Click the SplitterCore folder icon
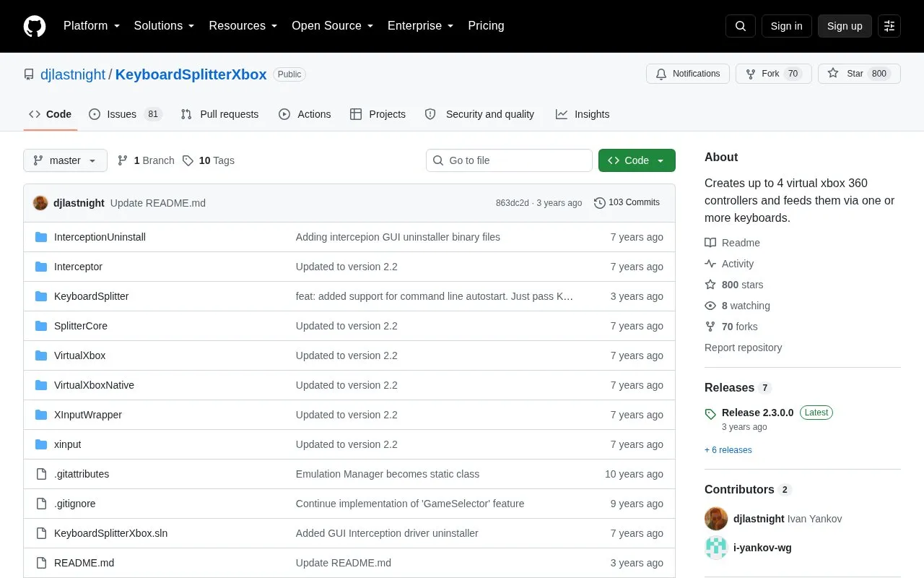The height and width of the screenshot is (578, 924). (41, 326)
